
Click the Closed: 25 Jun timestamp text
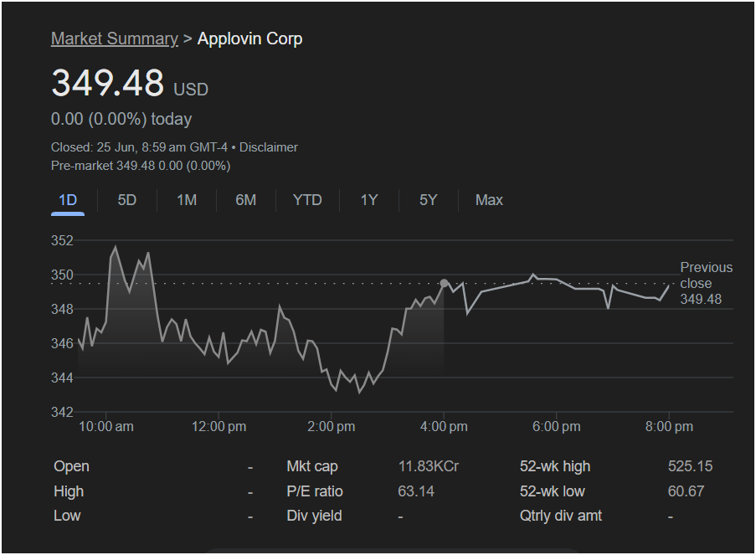139,147
